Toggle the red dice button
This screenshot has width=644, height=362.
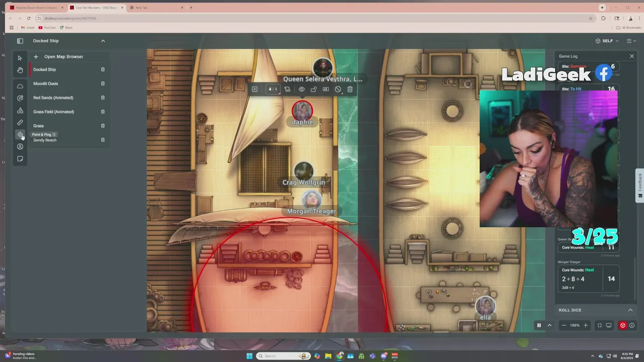623,325
